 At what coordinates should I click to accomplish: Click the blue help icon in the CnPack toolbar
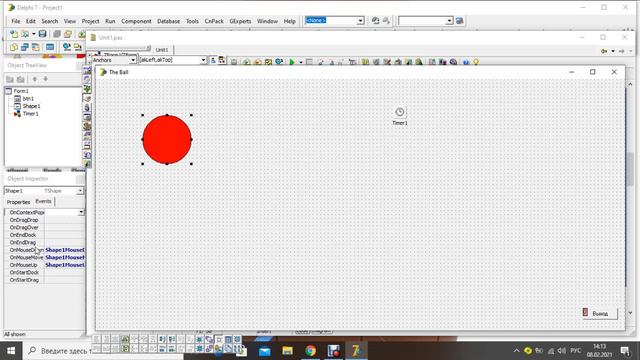tap(466, 62)
